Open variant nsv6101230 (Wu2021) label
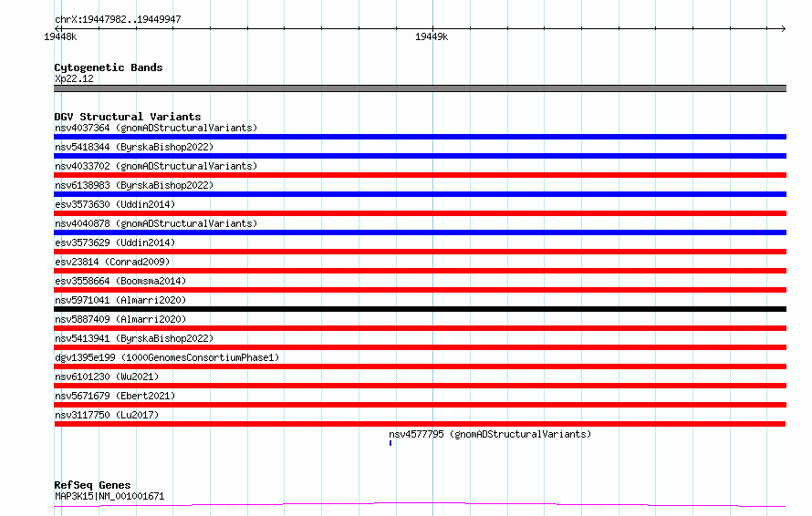The image size is (812, 516). (x=107, y=377)
